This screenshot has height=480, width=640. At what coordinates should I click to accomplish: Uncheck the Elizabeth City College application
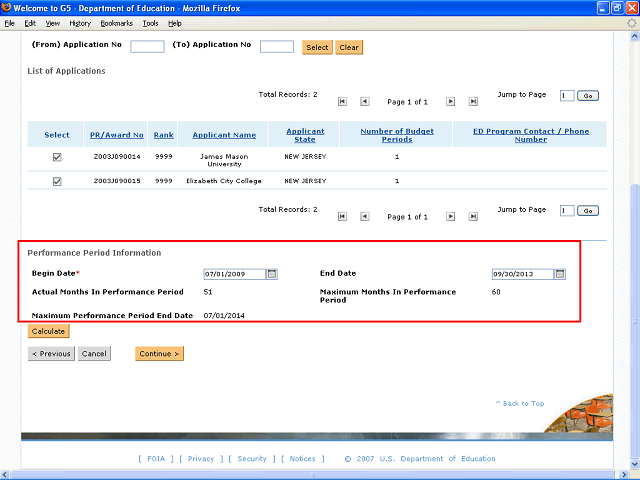pyautogui.click(x=57, y=181)
